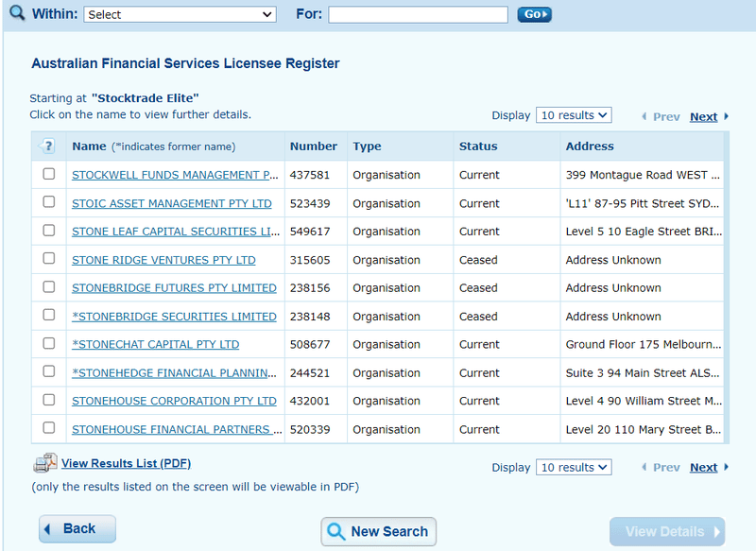Click the New Search button
Image resolution: width=756 pixels, height=551 pixels.
coord(379,531)
